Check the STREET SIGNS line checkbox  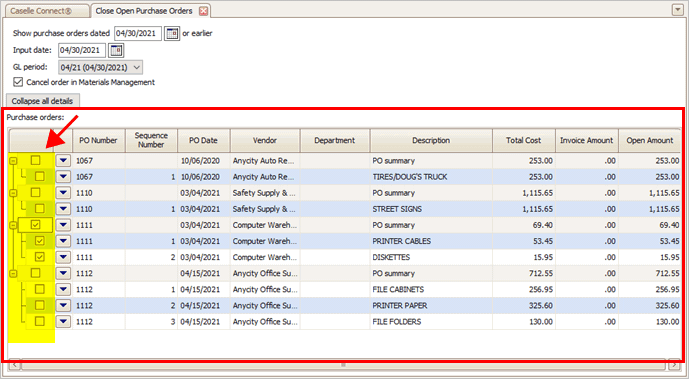coord(40,209)
